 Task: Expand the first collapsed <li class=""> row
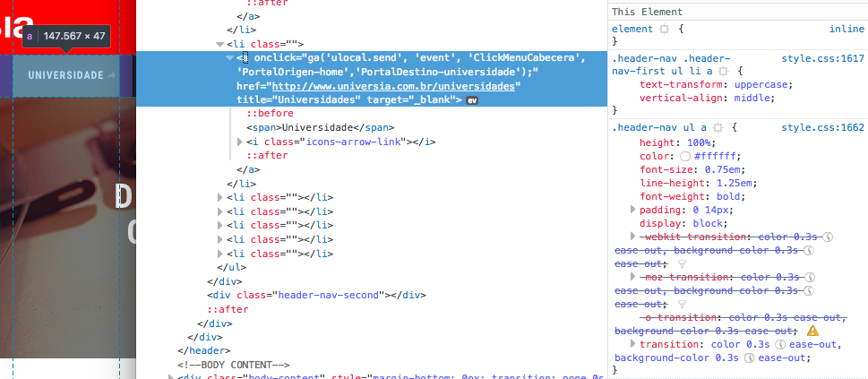click(220, 197)
